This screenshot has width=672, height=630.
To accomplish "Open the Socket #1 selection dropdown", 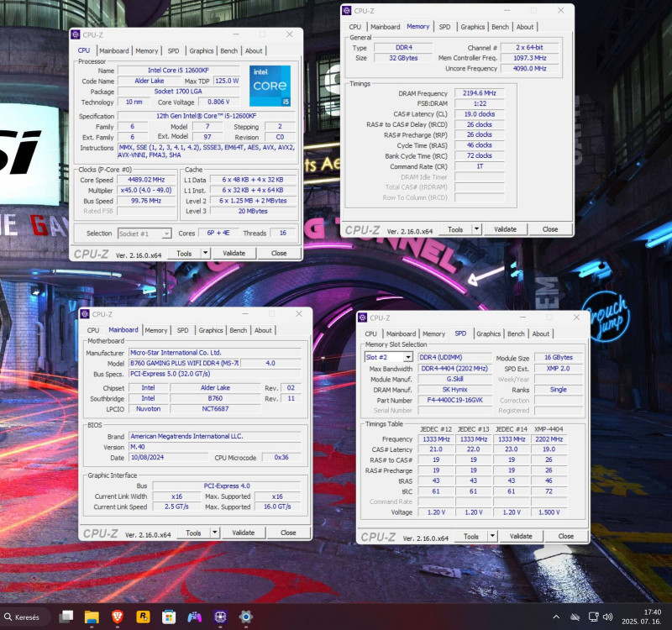I will tap(144, 234).
